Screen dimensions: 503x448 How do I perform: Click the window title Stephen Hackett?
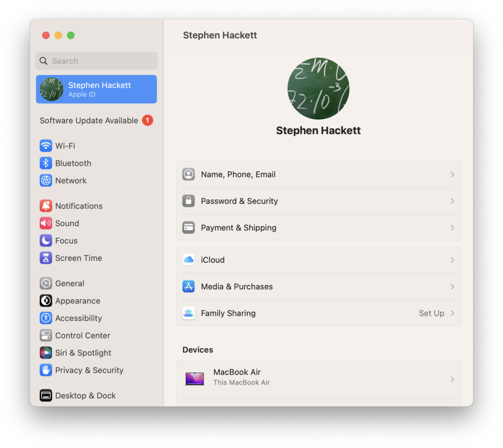coord(220,35)
